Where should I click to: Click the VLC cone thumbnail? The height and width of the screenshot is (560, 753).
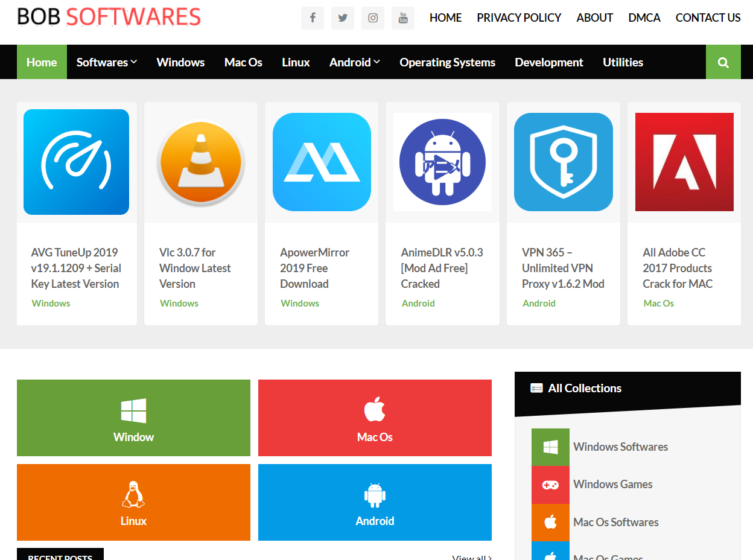(x=200, y=162)
